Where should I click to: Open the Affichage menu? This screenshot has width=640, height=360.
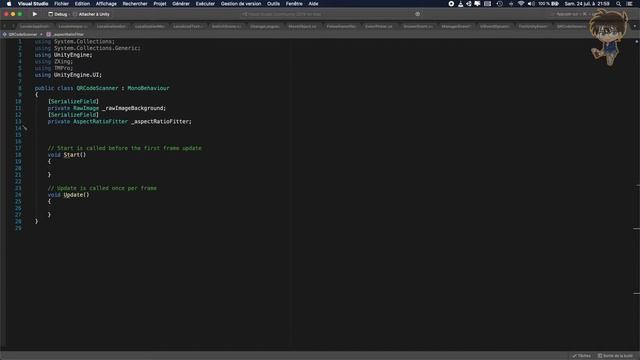(106, 4)
